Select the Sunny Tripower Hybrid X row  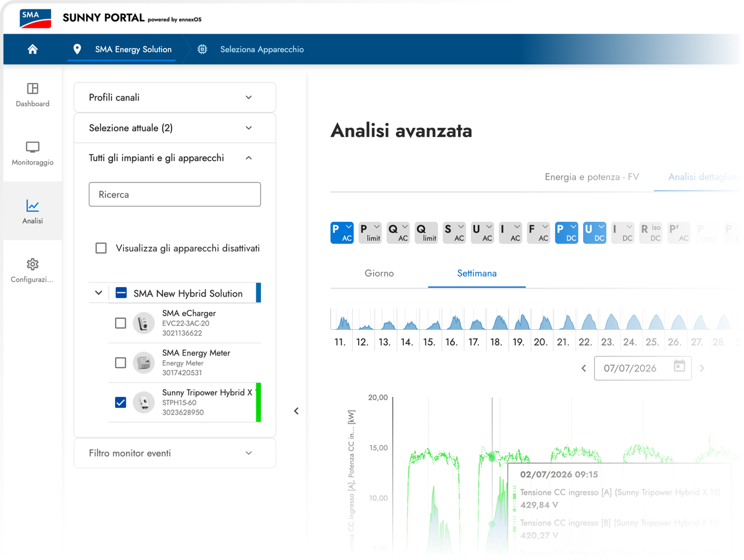pyautogui.click(x=185, y=402)
